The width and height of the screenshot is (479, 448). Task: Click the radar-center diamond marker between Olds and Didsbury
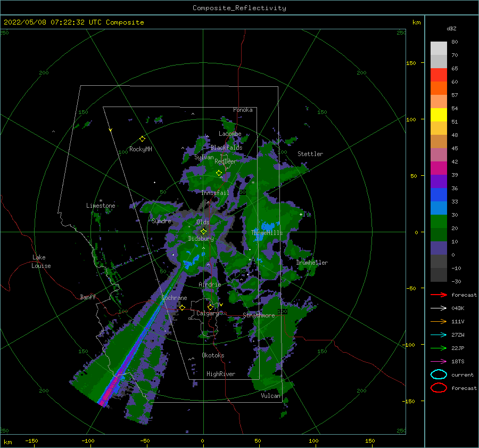point(203,232)
